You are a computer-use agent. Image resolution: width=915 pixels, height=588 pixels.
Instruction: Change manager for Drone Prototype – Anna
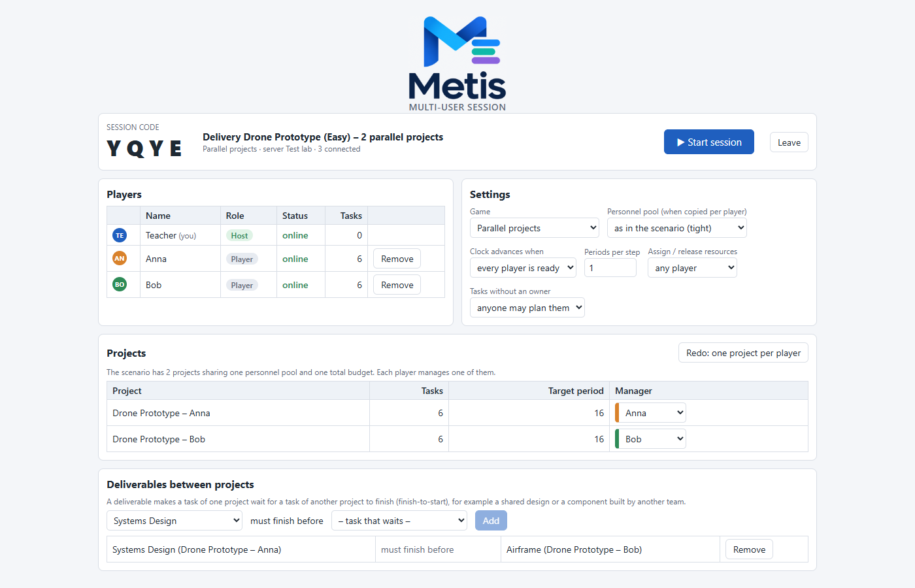pos(652,413)
